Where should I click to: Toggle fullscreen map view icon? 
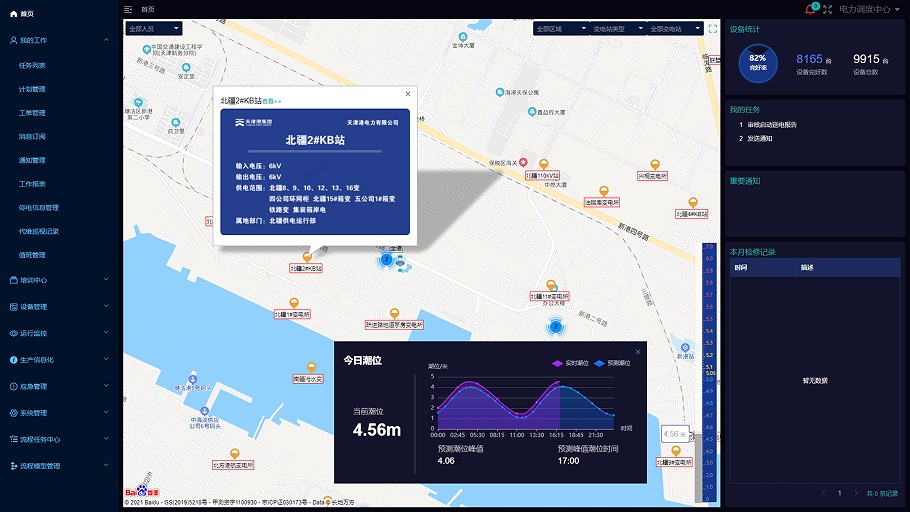712,29
